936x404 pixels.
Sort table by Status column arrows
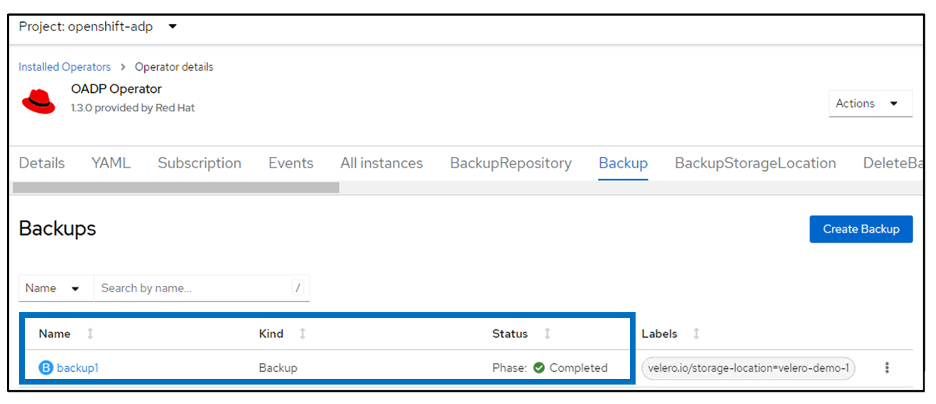point(547,334)
